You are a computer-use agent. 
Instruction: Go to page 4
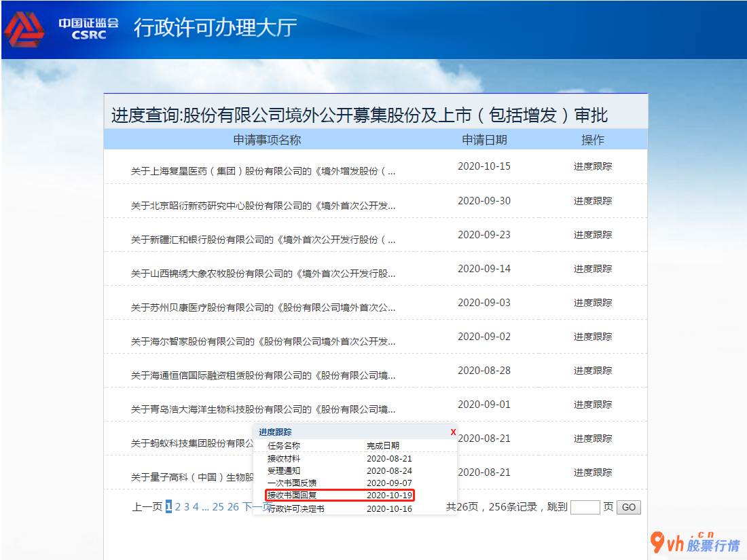tap(196, 506)
